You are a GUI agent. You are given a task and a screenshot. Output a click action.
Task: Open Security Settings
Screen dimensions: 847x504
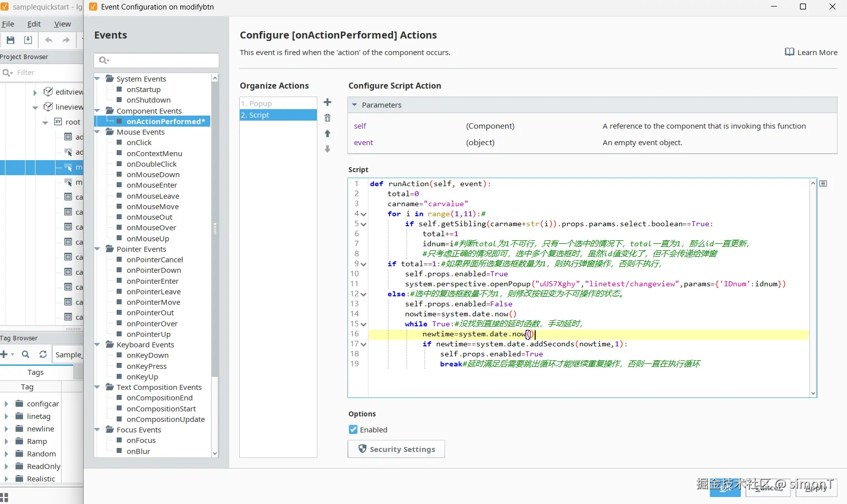[x=396, y=449]
